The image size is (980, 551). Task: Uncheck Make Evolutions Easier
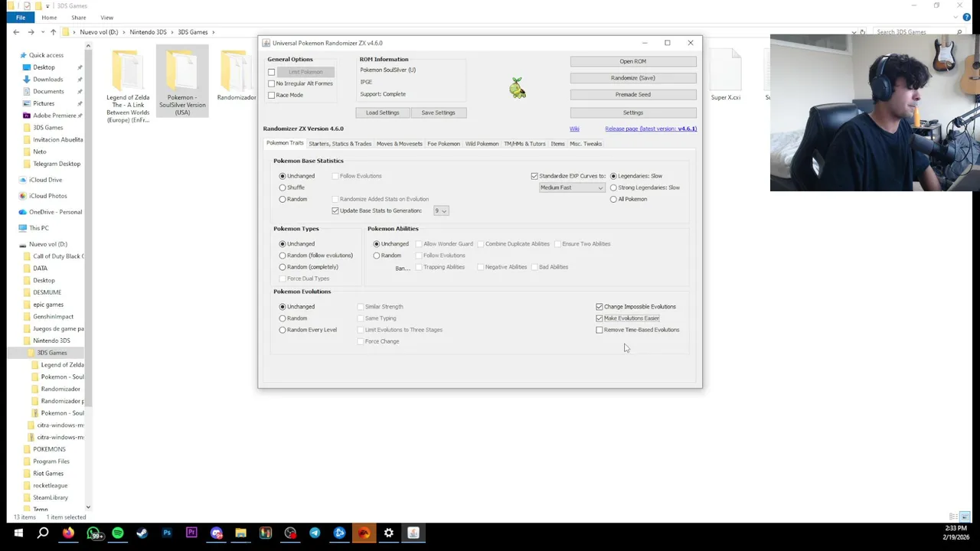point(599,318)
